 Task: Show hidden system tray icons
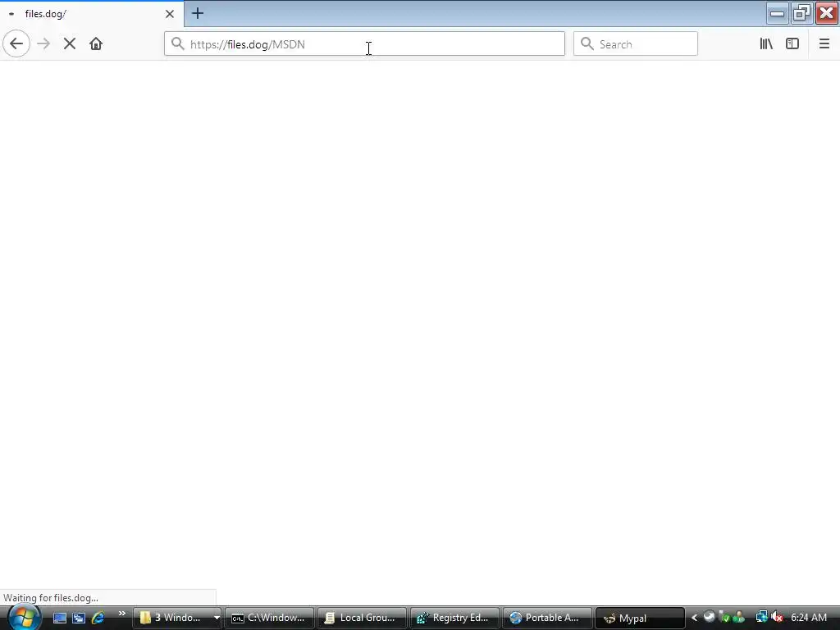coord(694,618)
